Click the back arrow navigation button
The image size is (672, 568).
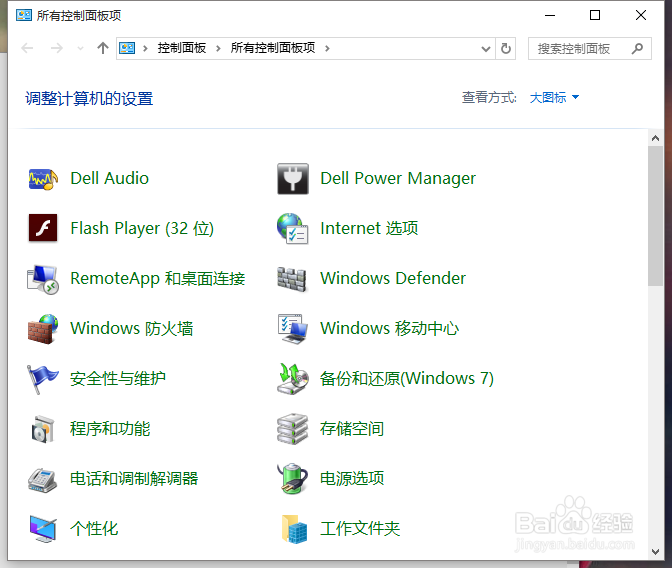[x=27, y=48]
